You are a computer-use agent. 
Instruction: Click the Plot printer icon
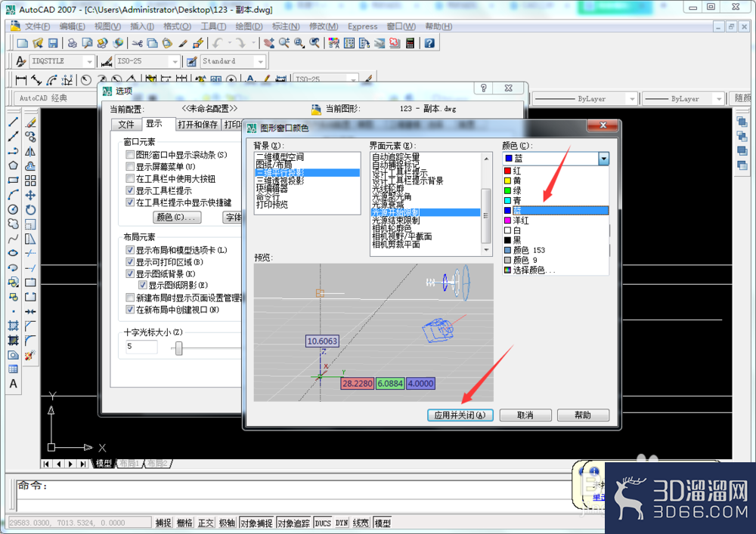(72, 43)
